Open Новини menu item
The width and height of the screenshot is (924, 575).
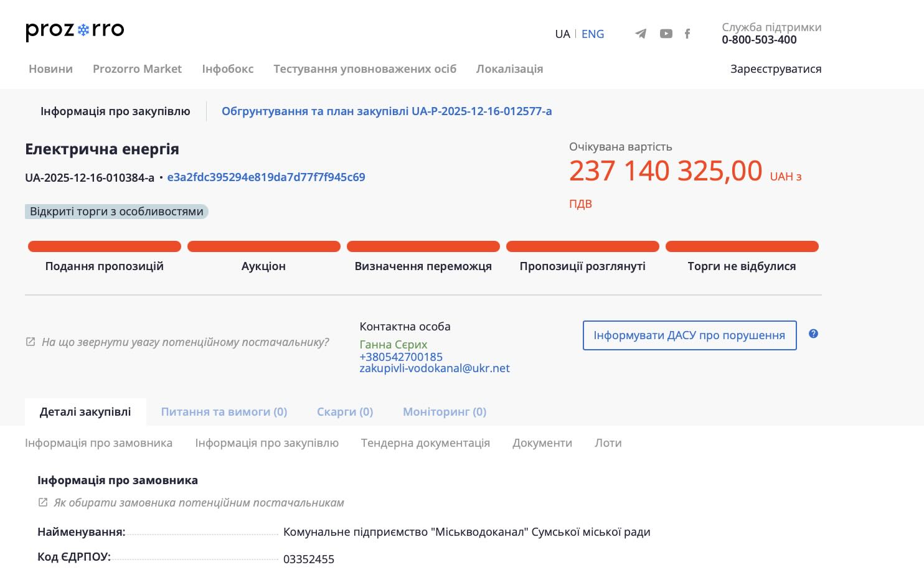pos(50,69)
